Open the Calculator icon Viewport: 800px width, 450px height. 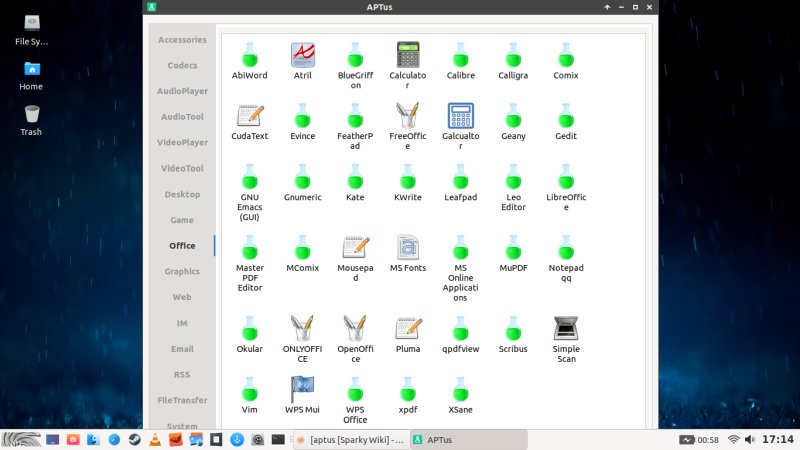coord(408,55)
